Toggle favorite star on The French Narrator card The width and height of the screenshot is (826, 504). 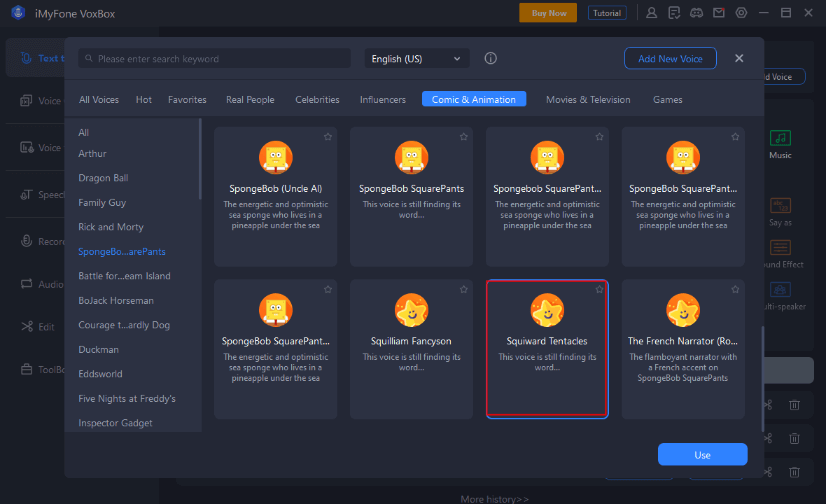click(x=735, y=289)
